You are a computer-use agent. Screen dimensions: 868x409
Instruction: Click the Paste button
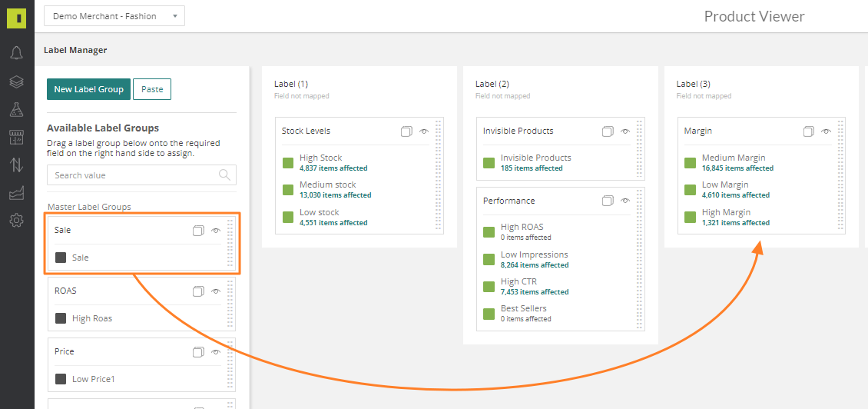[152, 89]
